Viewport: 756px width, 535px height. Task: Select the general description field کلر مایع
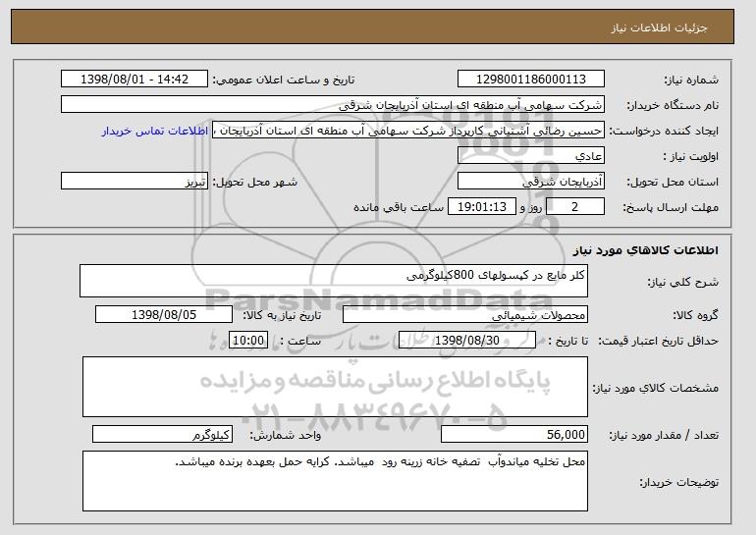pyautogui.click(x=334, y=281)
